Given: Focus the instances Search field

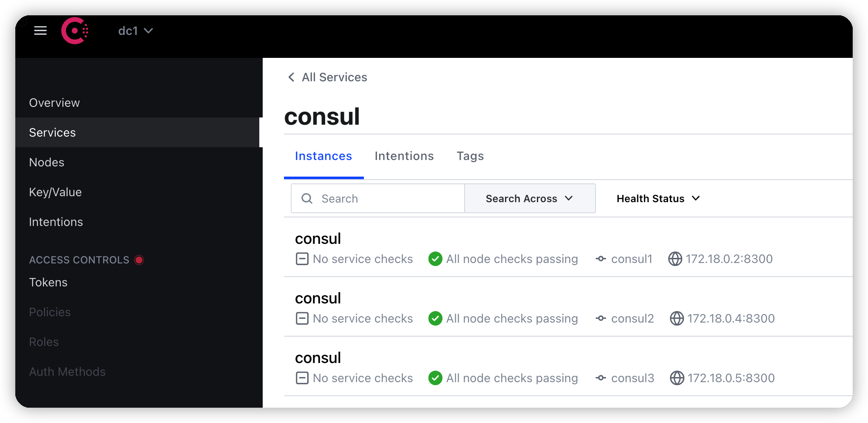Looking at the screenshot, I should (x=378, y=199).
